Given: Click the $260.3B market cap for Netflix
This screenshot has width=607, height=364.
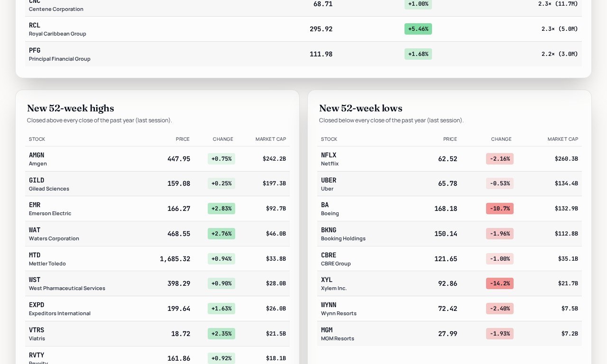Looking at the screenshot, I should point(566,159).
